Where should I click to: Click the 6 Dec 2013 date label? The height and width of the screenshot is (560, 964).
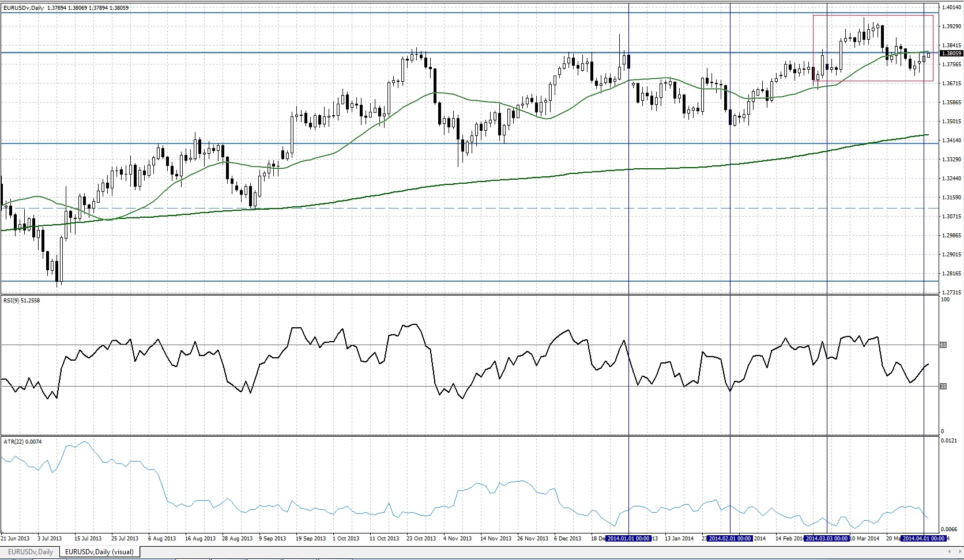[x=568, y=539]
